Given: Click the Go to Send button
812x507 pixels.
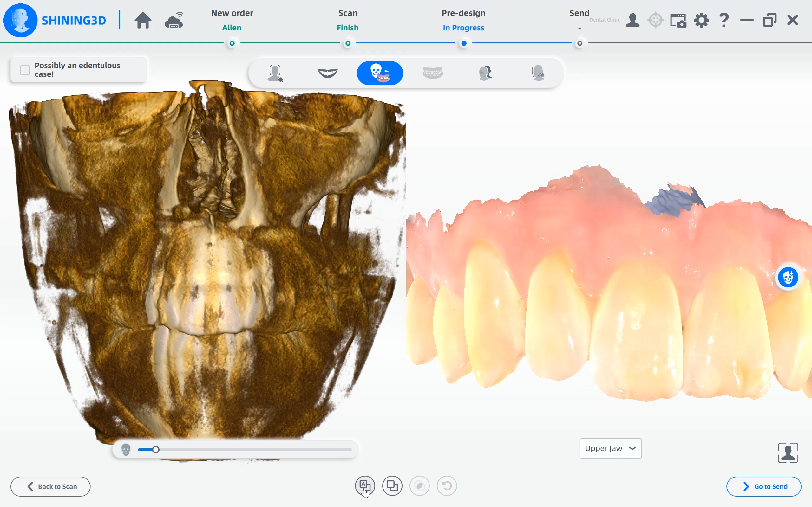Looking at the screenshot, I should pyautogui.click(x=764, y=486).
